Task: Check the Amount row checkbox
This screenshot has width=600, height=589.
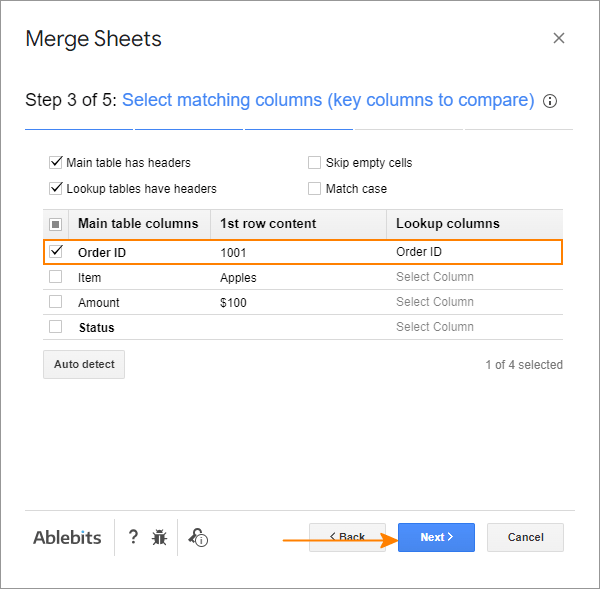Action: (x=55, y=302)
